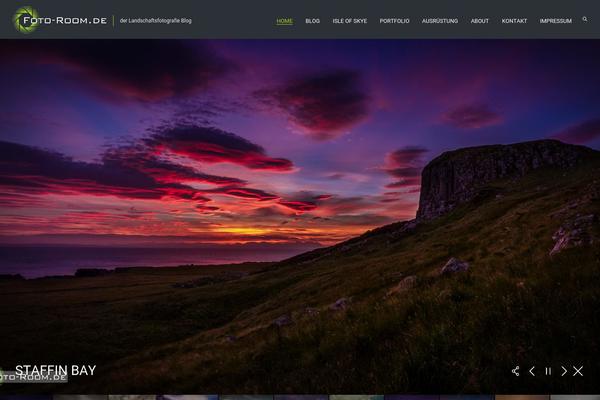Viewport: 600px width, 400px height.
Task: Advance to next slide arrow
Action: pyautogui.click(x=564, y=371)
